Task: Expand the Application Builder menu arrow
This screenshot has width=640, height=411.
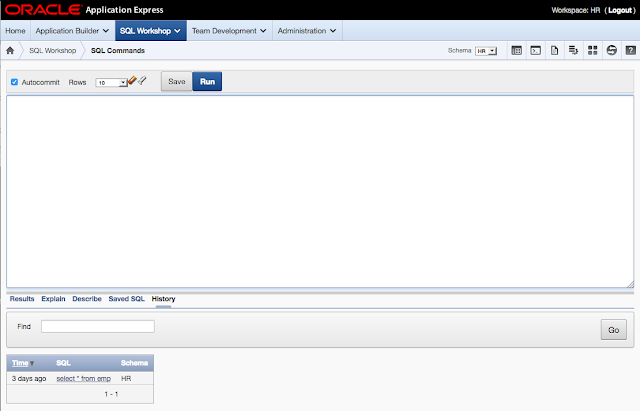Action: (106, 31)
